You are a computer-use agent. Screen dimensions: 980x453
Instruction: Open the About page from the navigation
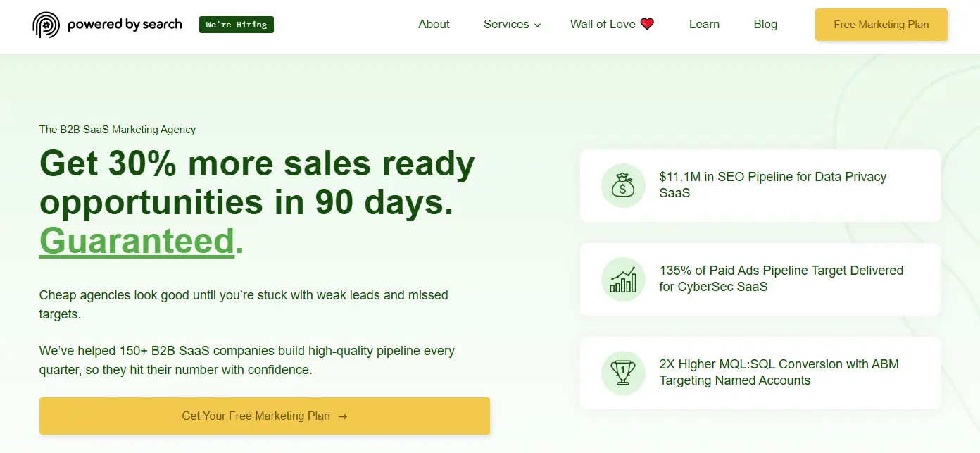pos(434,24)
